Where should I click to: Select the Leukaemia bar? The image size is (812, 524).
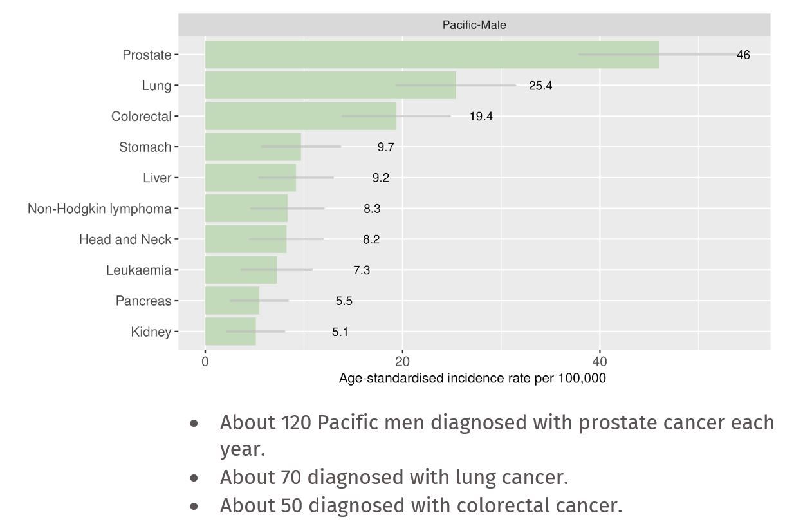click(241, 270)
